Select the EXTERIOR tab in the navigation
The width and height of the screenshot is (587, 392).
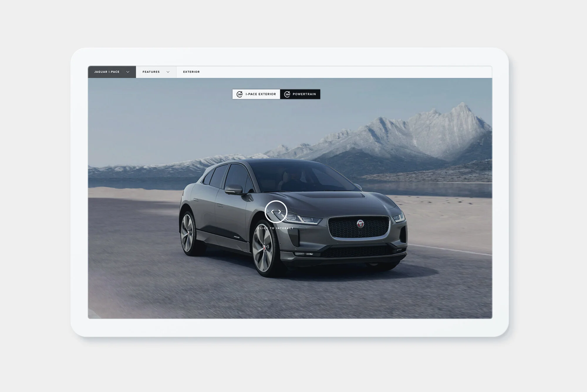(191, 72)
